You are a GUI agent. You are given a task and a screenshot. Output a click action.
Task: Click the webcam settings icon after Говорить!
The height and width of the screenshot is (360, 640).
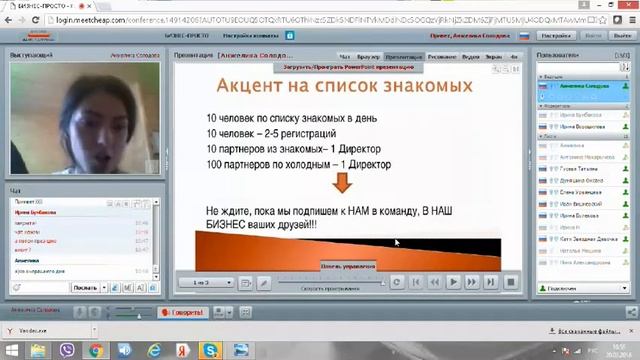pos(219,313)
